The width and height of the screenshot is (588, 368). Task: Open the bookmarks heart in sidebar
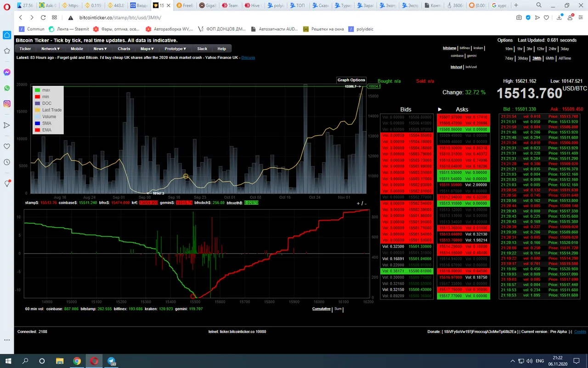[x=7, y=146]
